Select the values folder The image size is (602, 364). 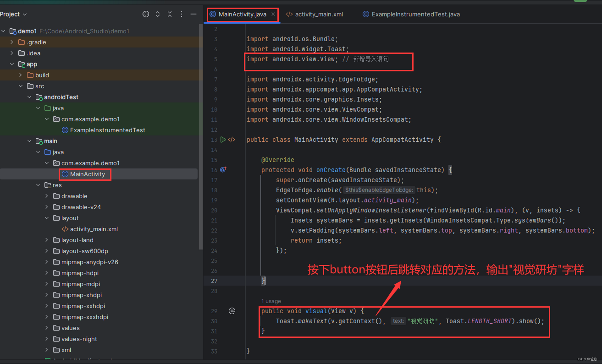pyautogui.click(x=66, y=328)
